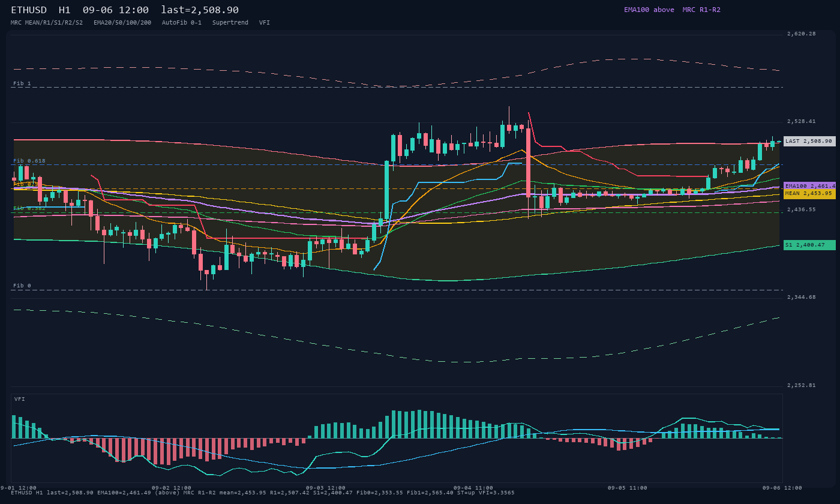This screenshot has width=840, height=504.
Task: Click the '09-05 11:00' time axis label
Action: [628, 488]
